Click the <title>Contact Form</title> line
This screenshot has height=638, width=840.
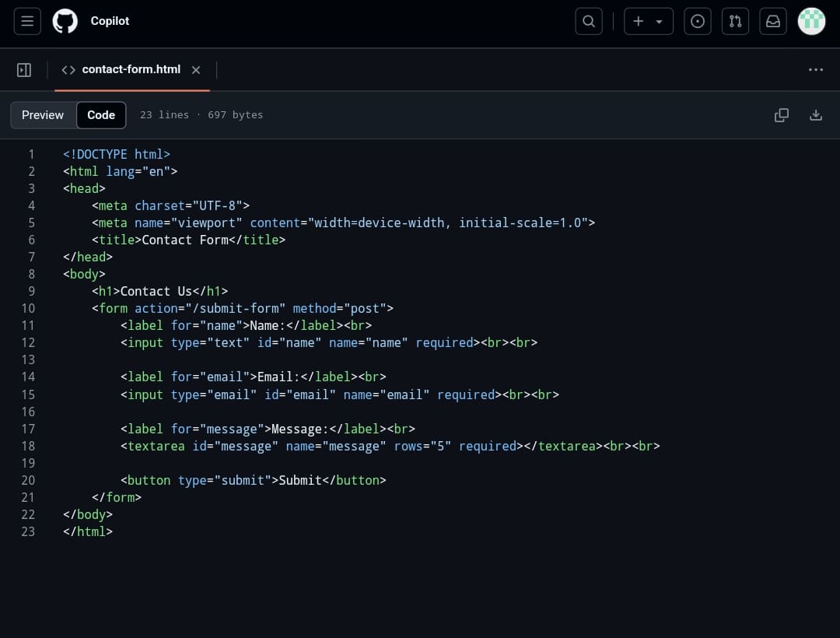click(x=188, y=240)
